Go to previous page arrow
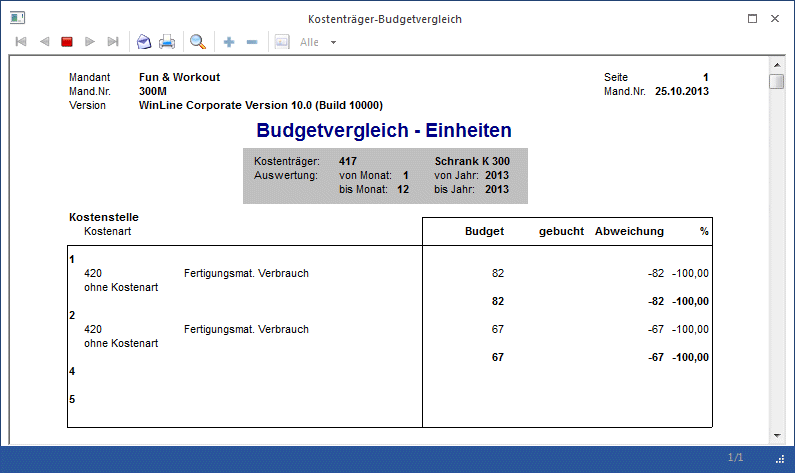Screen dimensions: 795x473 [44, 42]
